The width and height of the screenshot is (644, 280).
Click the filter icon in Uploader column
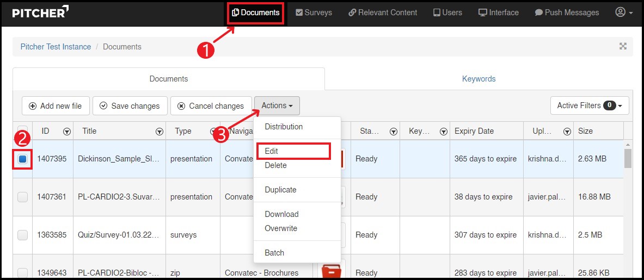[567, 131]
